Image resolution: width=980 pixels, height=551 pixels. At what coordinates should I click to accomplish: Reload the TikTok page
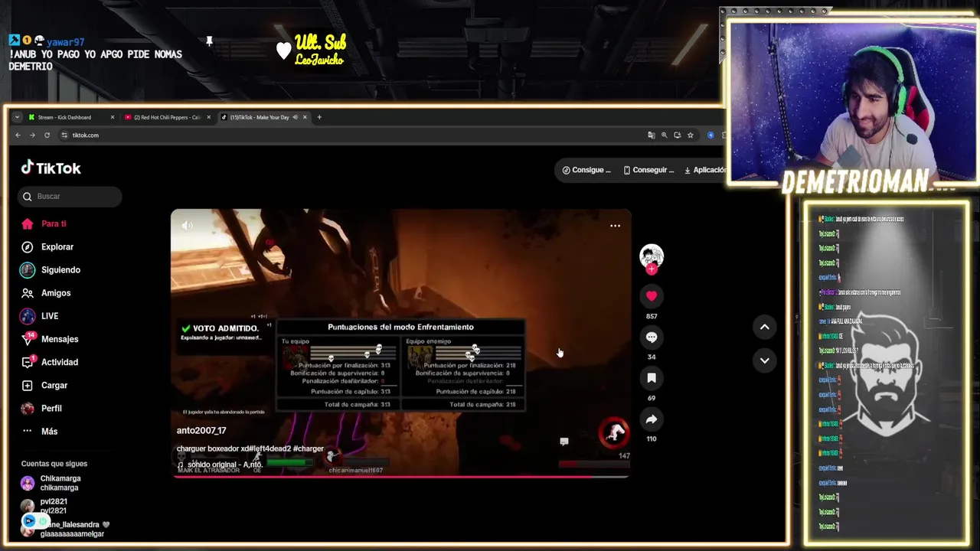[x=47, y=135]
